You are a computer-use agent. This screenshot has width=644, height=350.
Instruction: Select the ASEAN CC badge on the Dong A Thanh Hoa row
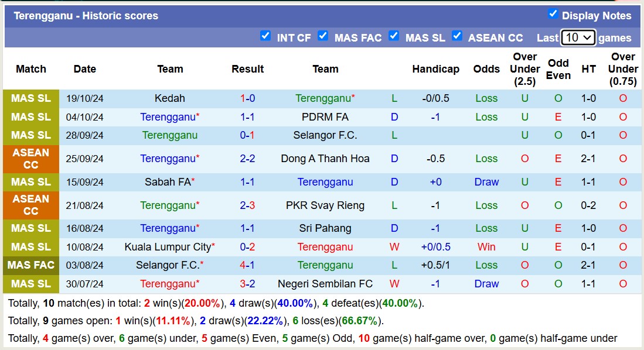[x=30, y=159]
